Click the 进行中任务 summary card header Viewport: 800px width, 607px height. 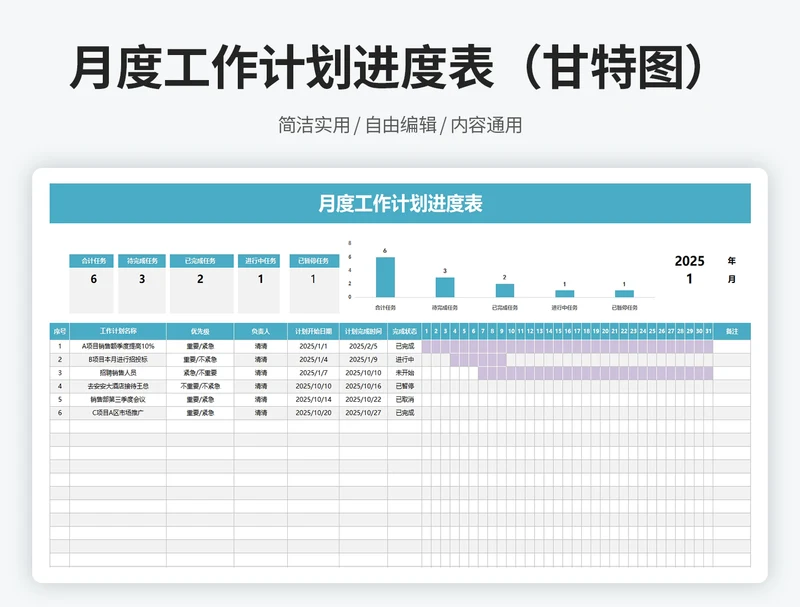[260, 261]
